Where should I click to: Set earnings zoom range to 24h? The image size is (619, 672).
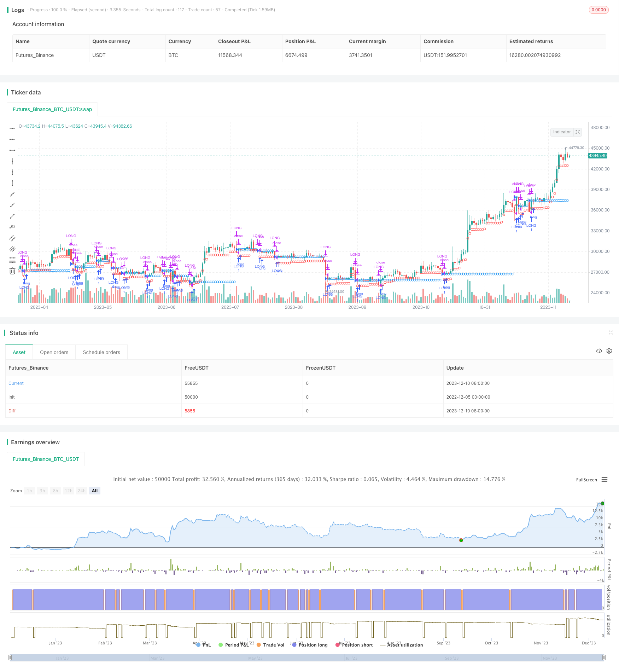82,491
